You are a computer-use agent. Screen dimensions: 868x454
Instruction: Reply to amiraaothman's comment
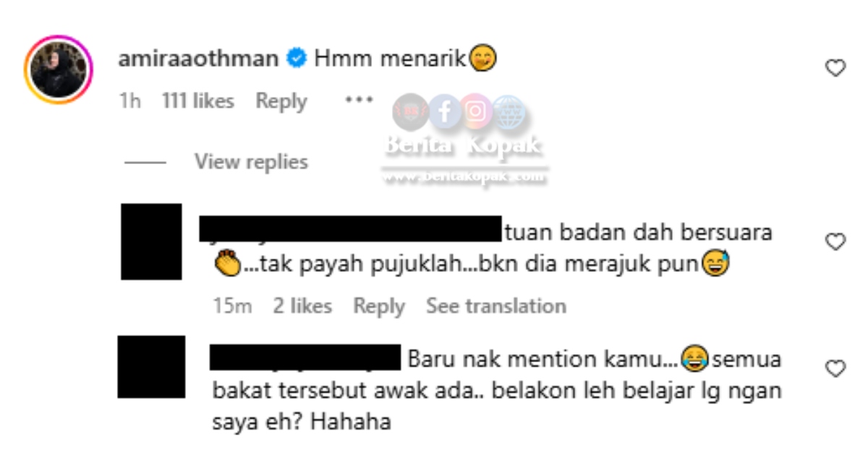tap(281, 102)
